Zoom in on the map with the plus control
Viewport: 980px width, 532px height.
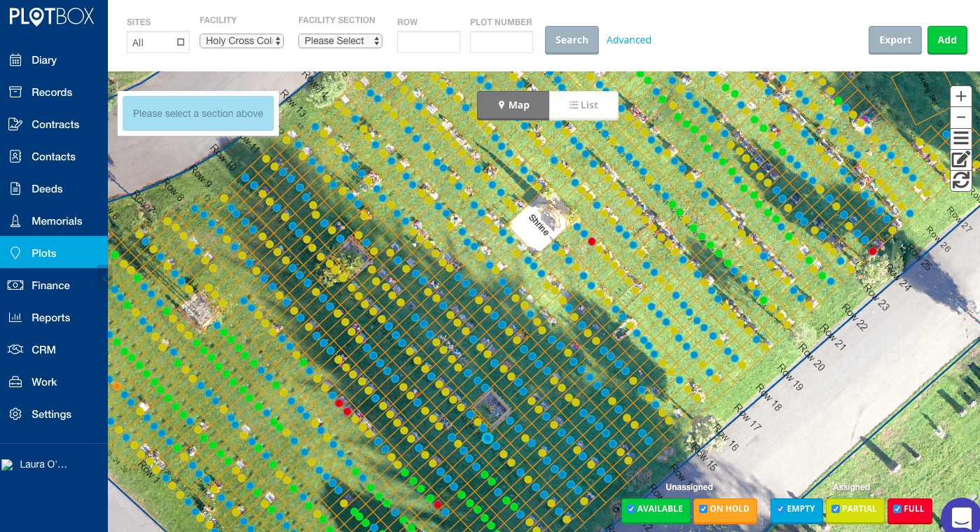click(x=960, y=96)
